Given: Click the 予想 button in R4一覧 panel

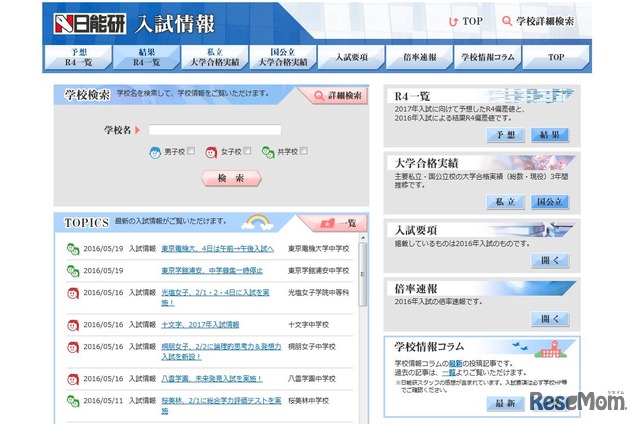Looking at the screenshot, I should point(505,135).
